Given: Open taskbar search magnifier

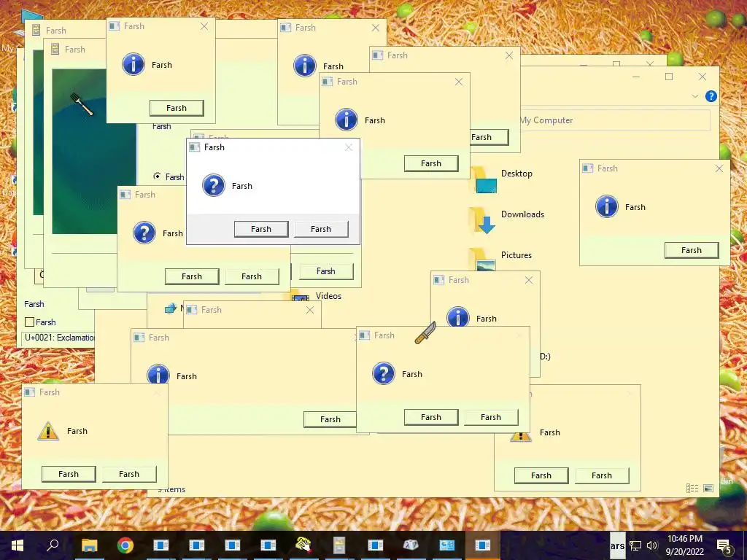Looking at the screenshot, I should click(x=53, y=545).
